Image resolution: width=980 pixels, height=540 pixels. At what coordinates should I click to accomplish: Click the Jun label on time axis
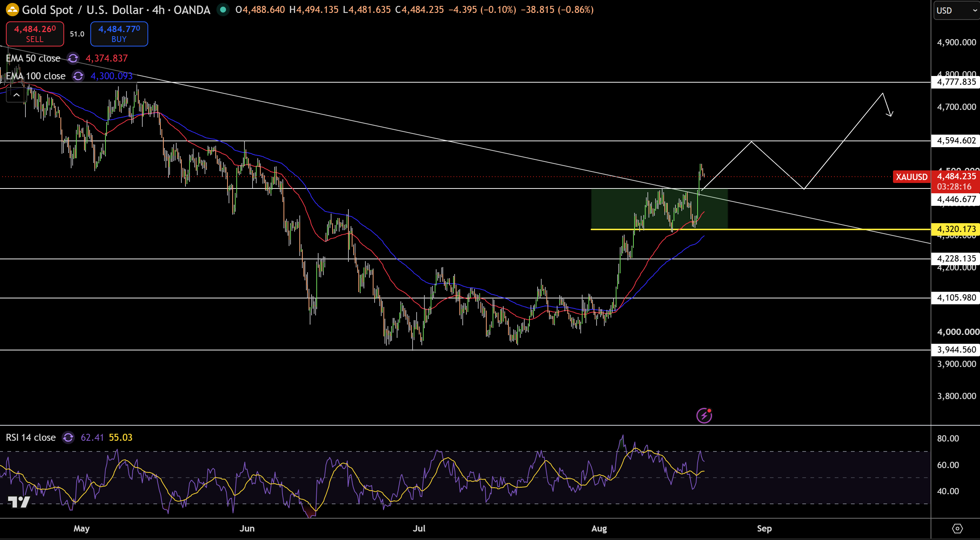[247, 529]
